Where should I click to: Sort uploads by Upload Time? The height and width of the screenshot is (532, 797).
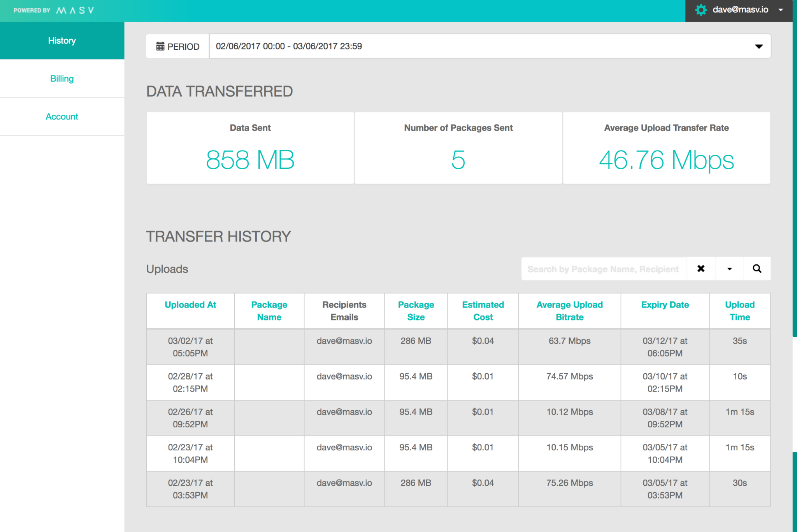(x=739, y=311)
